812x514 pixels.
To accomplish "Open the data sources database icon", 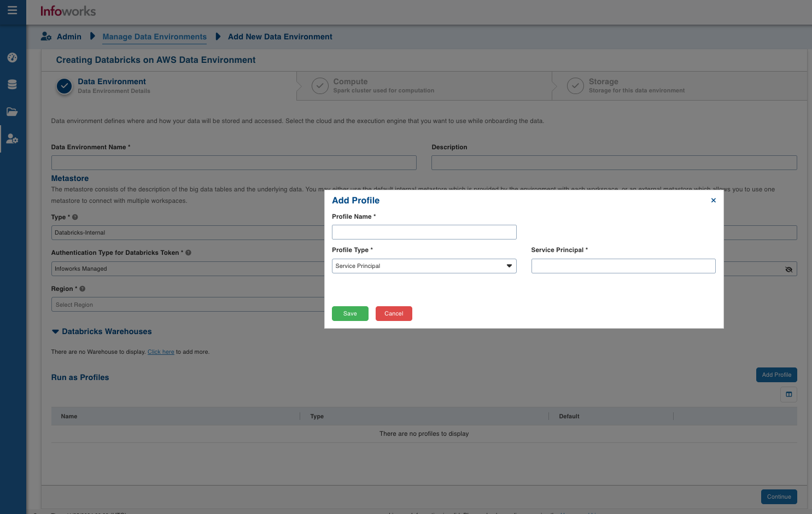I will (x=12, y=84).
